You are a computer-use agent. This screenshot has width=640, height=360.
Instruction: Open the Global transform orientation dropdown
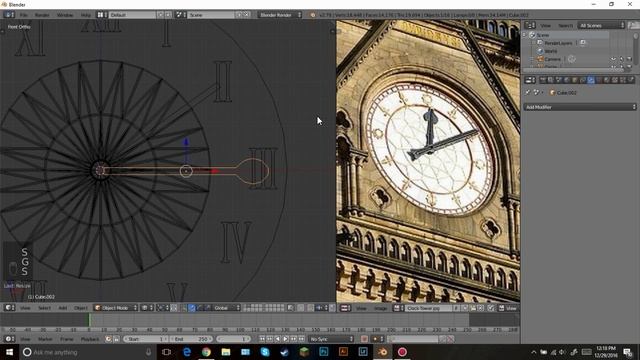tap(226, 308)
